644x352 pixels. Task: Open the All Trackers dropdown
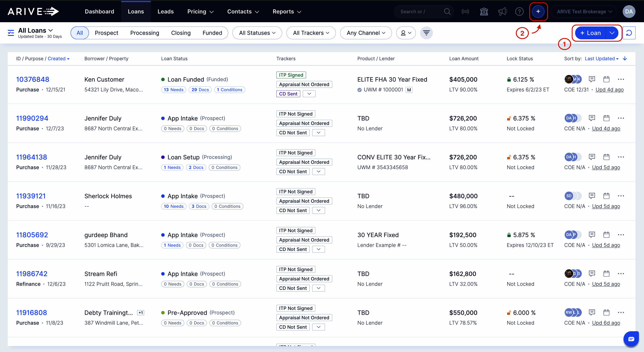tap(311, 33)
